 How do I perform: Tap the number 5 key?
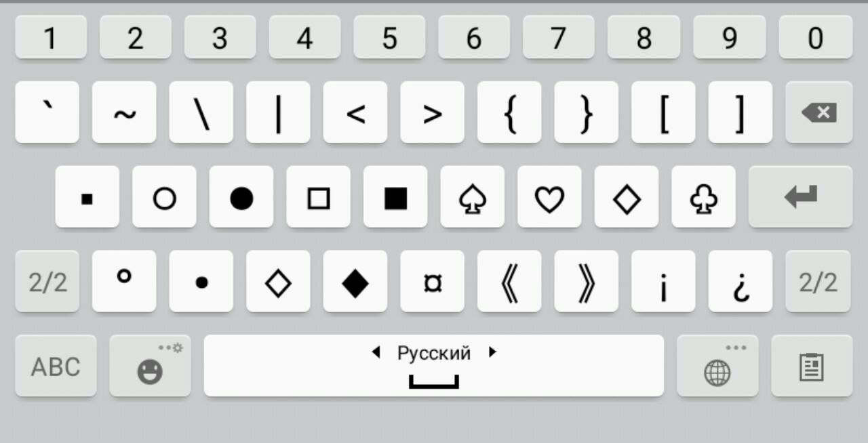point(389,38)
